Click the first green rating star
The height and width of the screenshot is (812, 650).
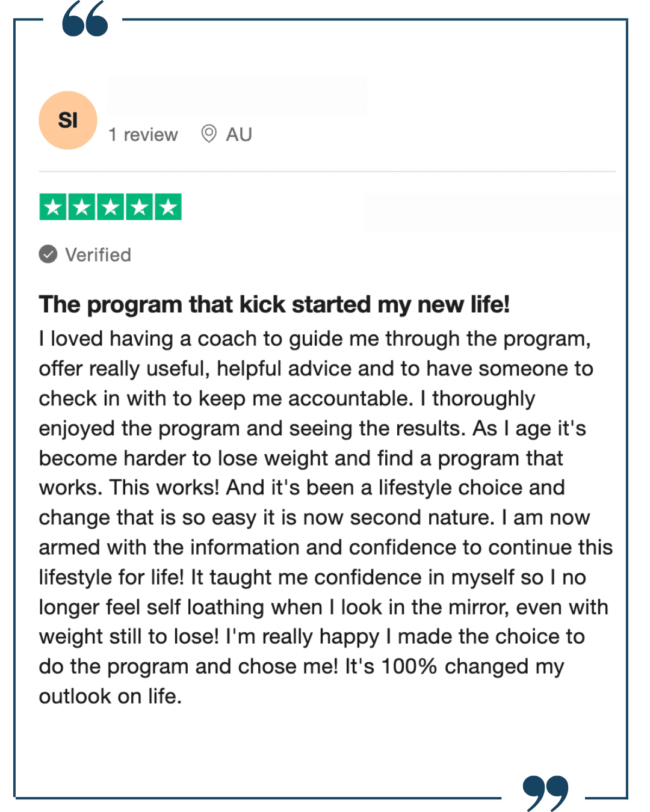53,208
